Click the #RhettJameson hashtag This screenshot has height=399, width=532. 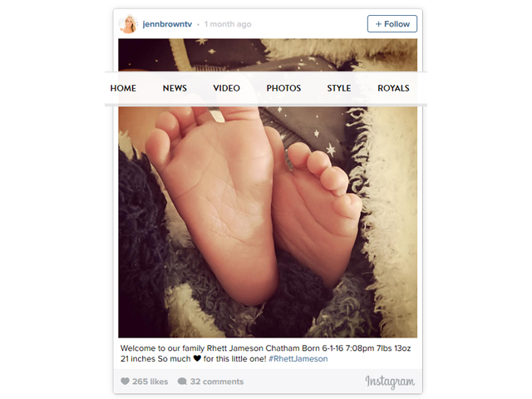pos(298,358)
